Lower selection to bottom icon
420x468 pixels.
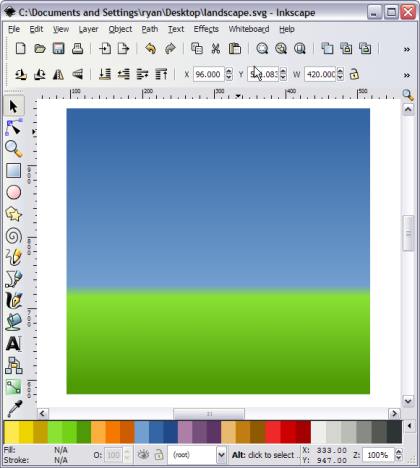tap(105, 74)
